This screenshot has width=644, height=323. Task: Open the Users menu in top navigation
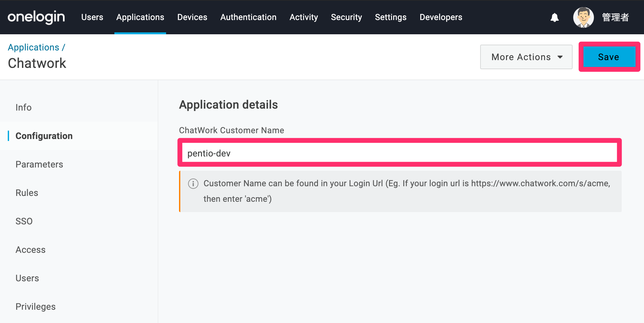pos(92,17)
